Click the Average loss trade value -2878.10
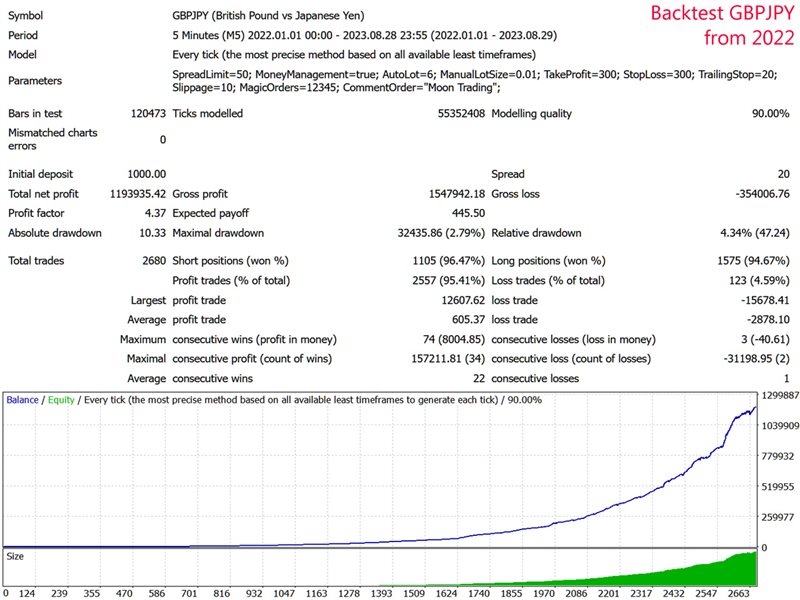The image size is (800, 600). pos(768,320)
